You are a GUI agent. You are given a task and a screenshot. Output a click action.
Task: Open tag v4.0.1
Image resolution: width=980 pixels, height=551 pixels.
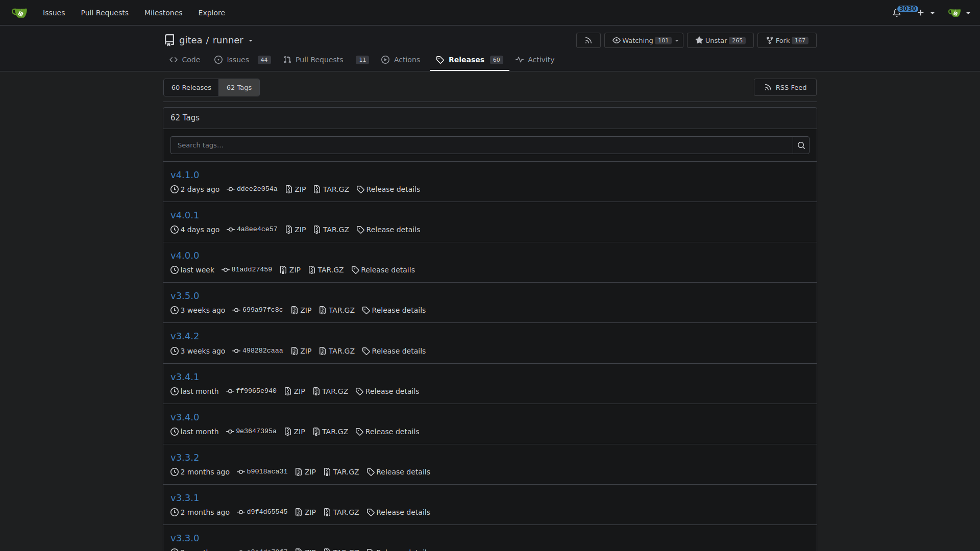click(x=185, y=215)
